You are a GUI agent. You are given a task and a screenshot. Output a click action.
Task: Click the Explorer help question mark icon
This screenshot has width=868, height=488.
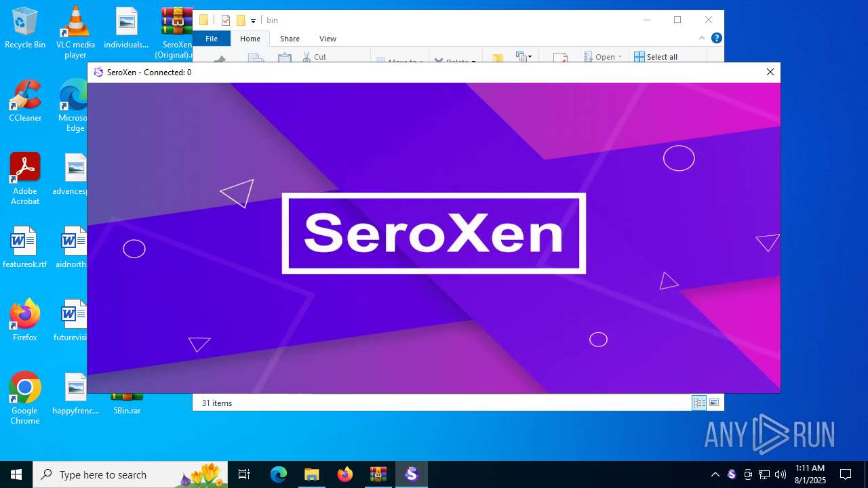tap(717, 39)
